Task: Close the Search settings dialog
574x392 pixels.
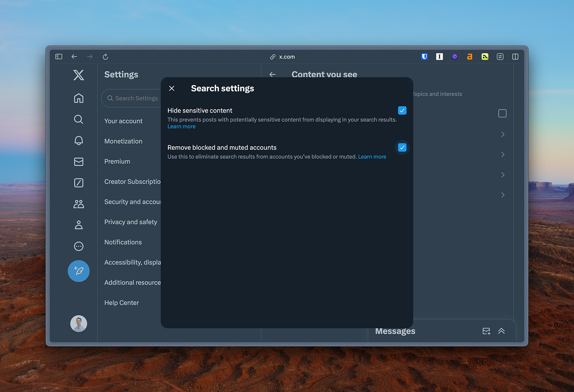Action: [172, 88]
